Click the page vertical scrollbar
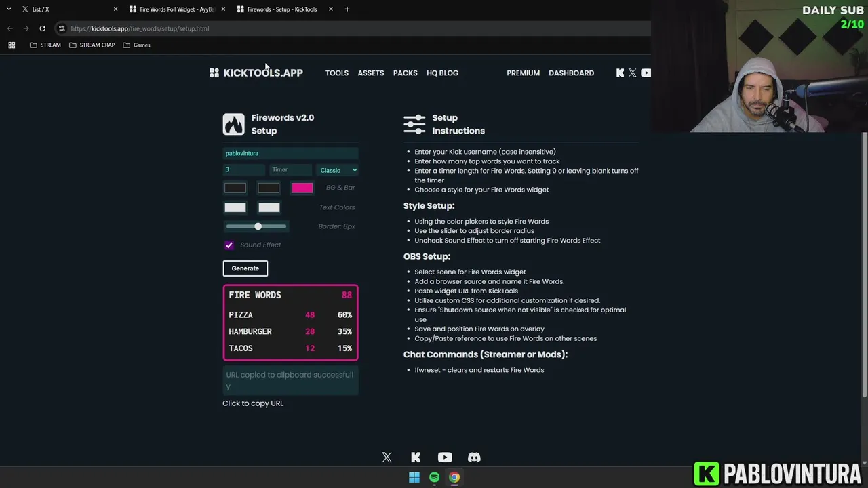Screen dimensions: 868x488 864,264
